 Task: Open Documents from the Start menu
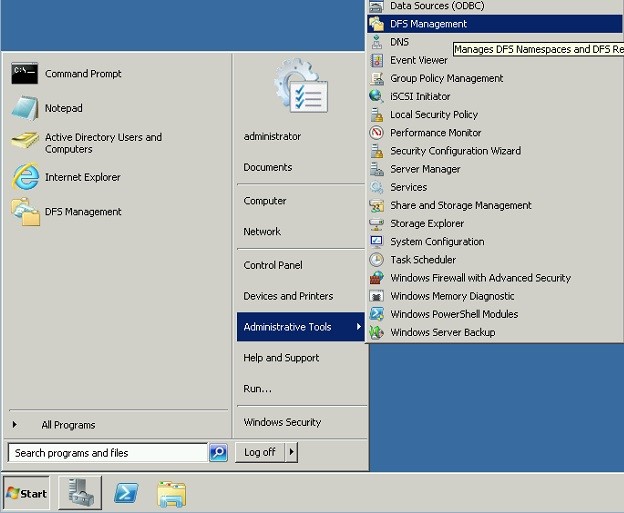[268, 167]
